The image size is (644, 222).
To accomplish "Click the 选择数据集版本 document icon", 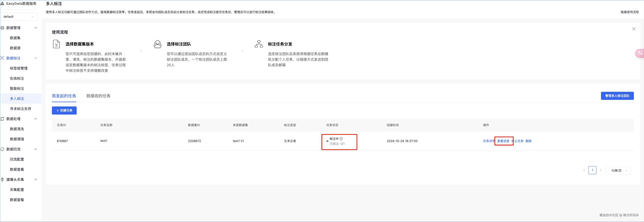I will coord(57,44).
